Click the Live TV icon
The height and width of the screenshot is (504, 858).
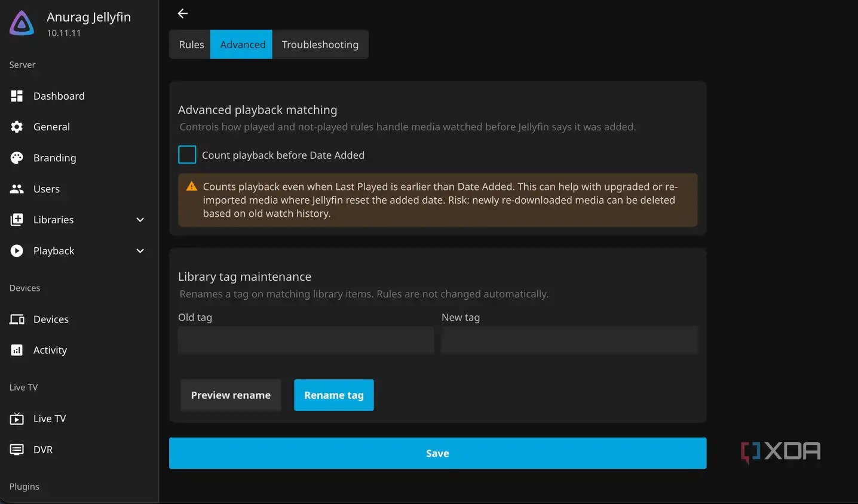(x=17, y=419)
